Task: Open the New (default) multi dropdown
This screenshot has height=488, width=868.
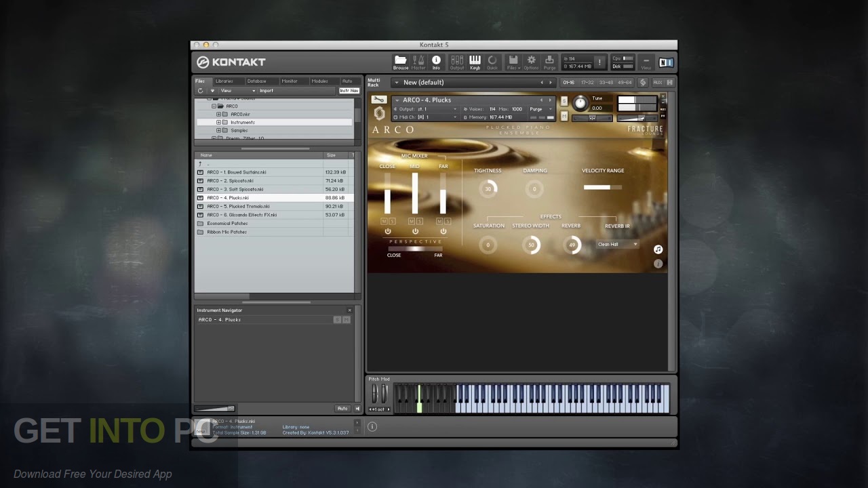Action: tap(475, 83)
